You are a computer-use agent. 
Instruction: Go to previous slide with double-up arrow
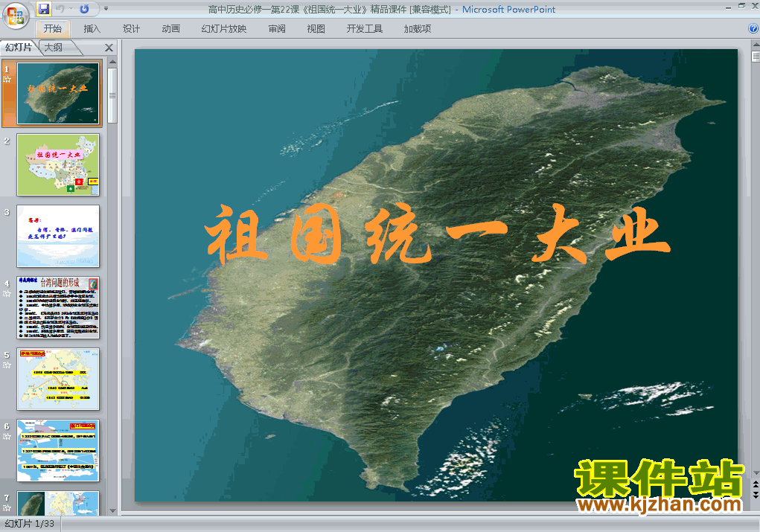[x=756, y=484]
